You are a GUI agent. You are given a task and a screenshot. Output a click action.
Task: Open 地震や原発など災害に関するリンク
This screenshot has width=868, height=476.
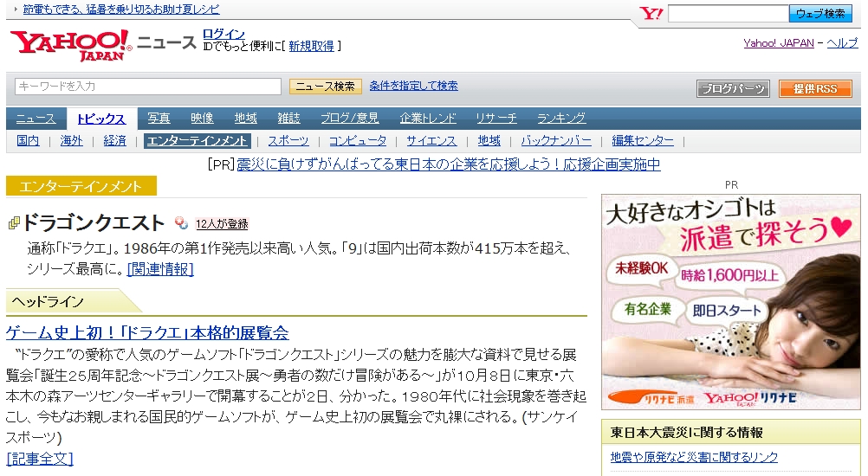(694, 457)
